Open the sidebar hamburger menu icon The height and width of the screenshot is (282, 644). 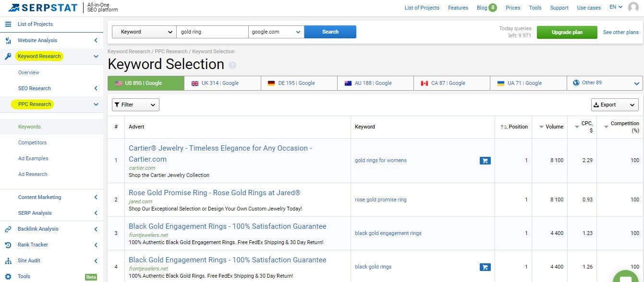tap(8, 24)
